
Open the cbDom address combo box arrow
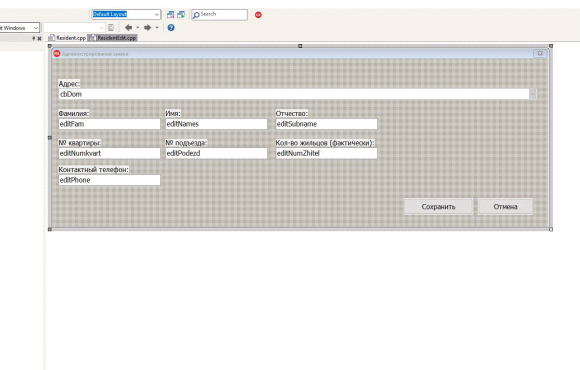(533, 94)
